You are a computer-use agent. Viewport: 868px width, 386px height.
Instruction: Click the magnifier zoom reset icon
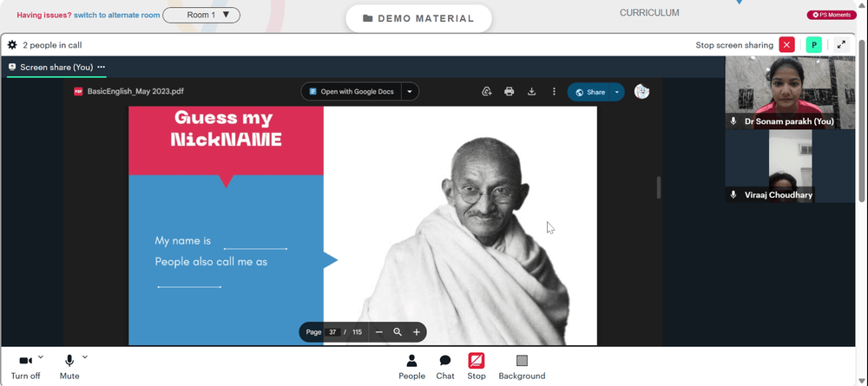[x=398, y=332]
